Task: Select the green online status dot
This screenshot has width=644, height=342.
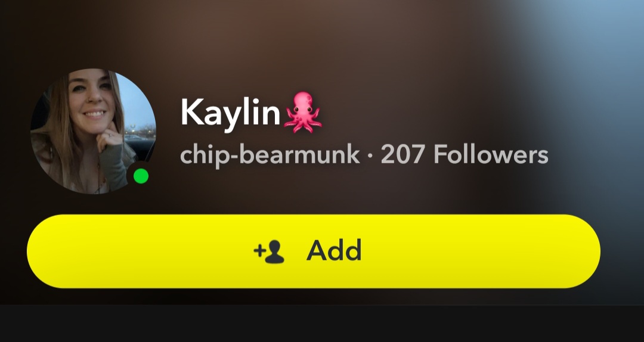Action: (x=141, y=176)
